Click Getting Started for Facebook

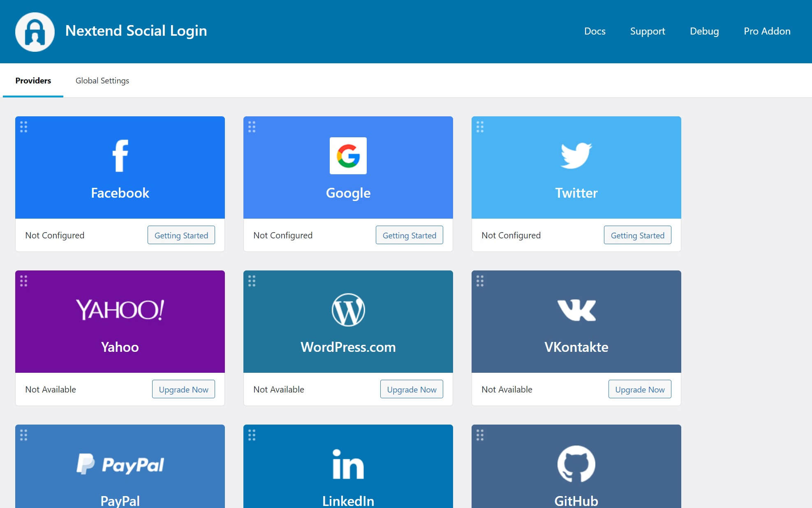pos(181,235)
